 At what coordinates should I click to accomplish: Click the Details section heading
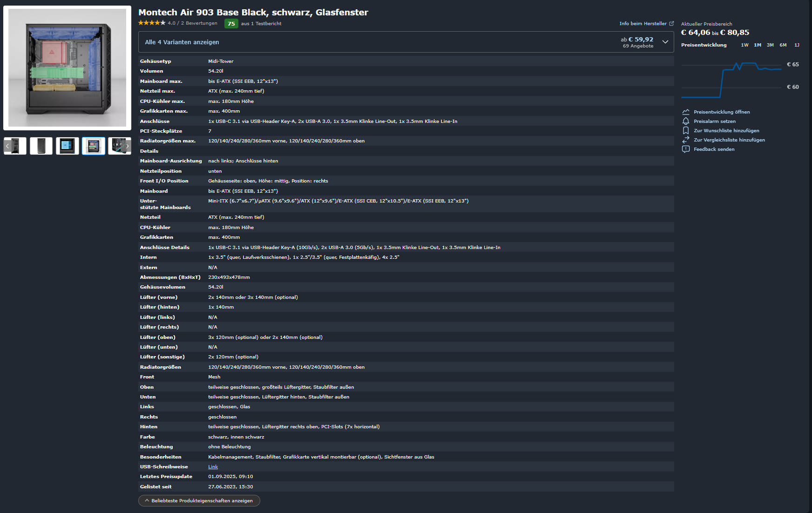coord(149,151)
